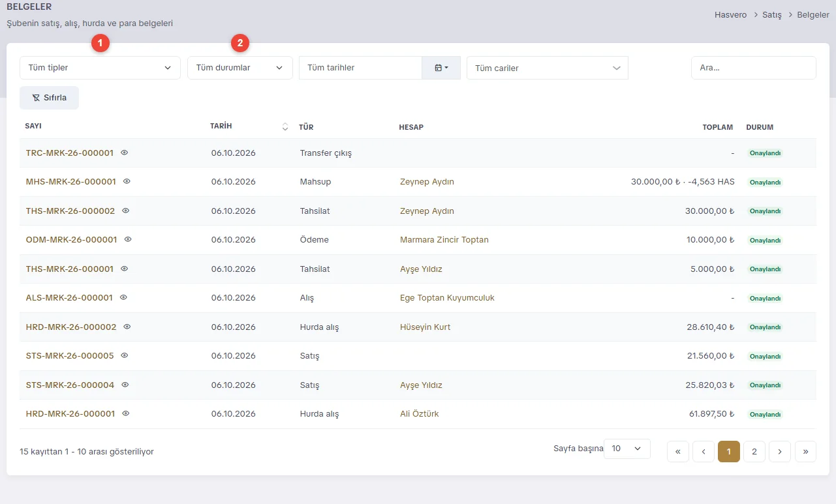Open the calendar date picker button
The width and height of the screenshot is (836, 504).
[x=441, y=68]
